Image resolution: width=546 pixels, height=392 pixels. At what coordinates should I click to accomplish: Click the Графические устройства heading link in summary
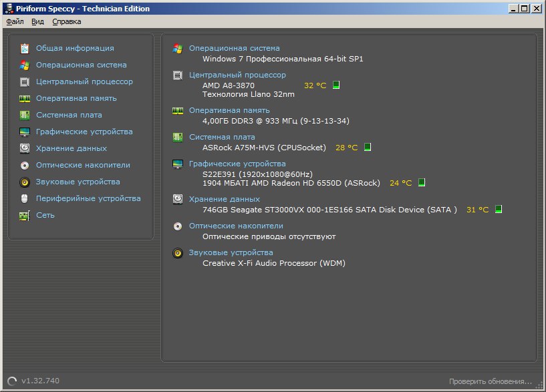[237, 164]
